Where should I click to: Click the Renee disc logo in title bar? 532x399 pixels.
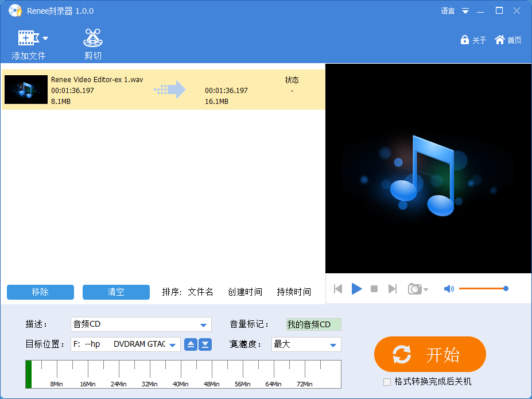[15, 11]
